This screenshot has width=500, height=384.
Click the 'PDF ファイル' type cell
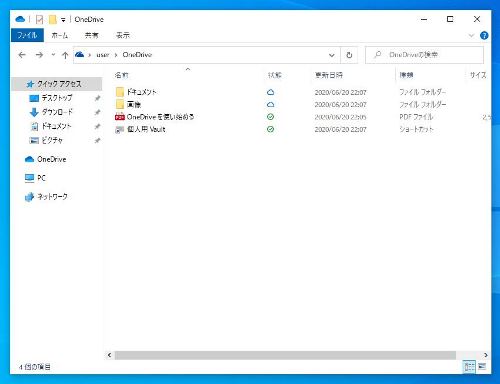click(x=416, y=117)
